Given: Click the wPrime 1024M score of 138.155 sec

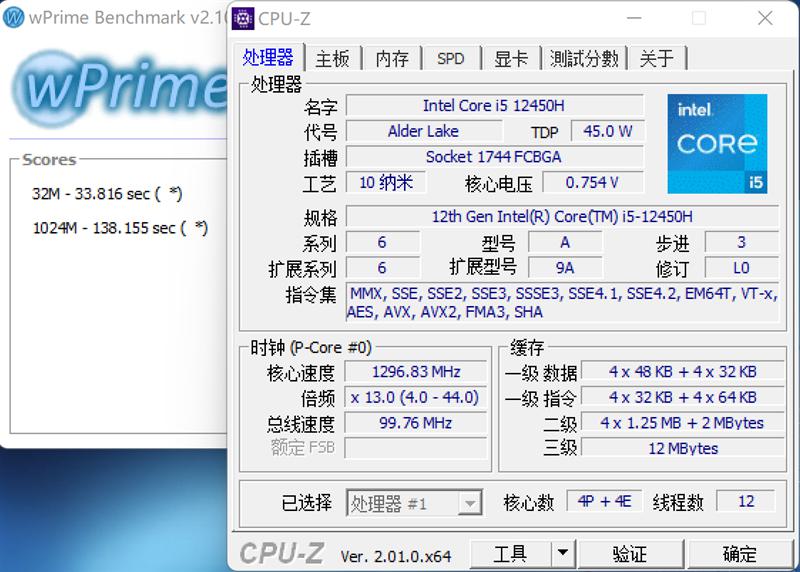Looking at the screenshot, I should pyautogui.click(x=120, y=228).
